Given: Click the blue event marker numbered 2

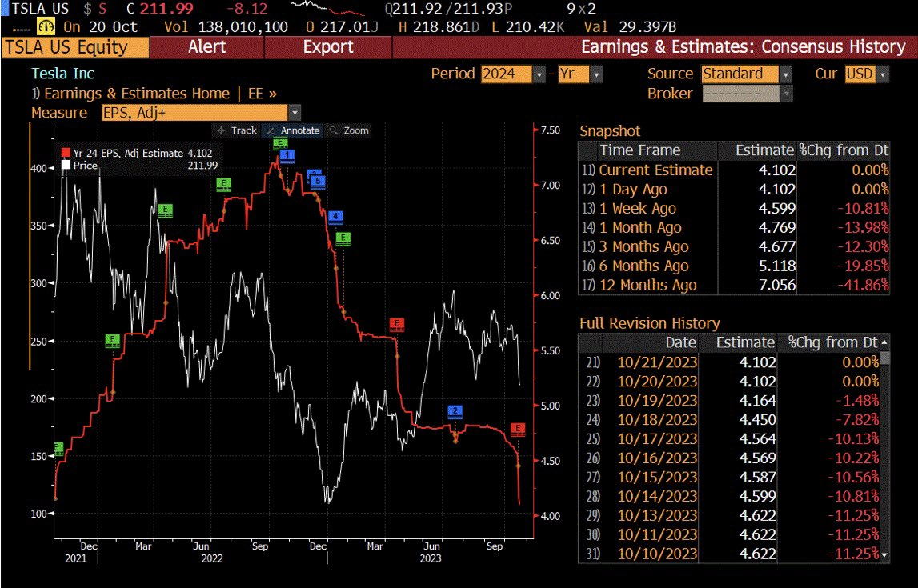Looking at the screenshot, I should (455, 411).
